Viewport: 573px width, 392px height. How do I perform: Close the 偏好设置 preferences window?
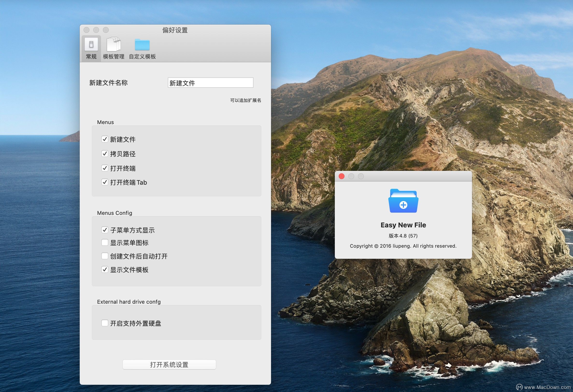[x=86, y=30]
